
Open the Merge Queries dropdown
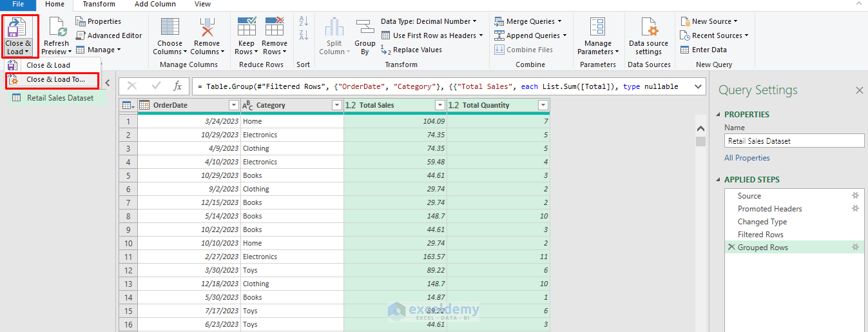(528, 21)
